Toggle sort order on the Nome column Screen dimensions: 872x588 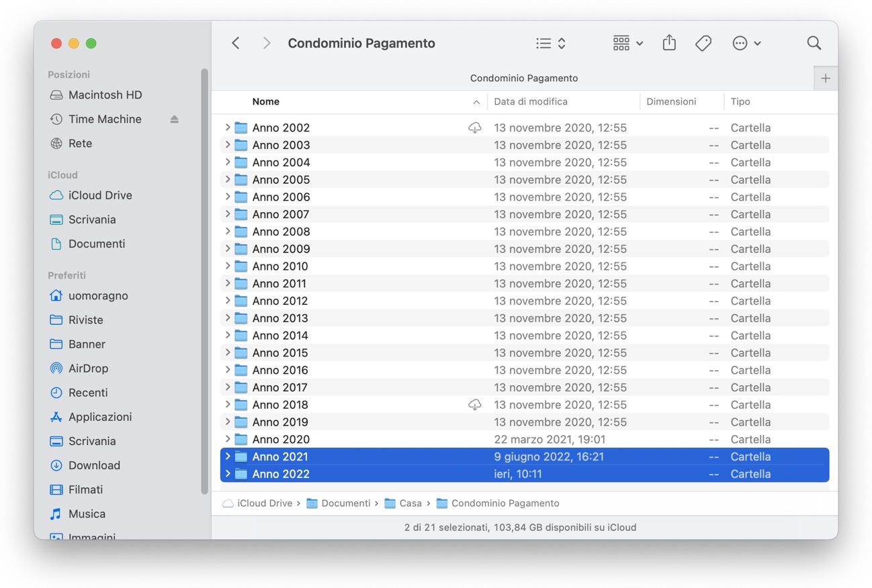click(x=266, y=101)
